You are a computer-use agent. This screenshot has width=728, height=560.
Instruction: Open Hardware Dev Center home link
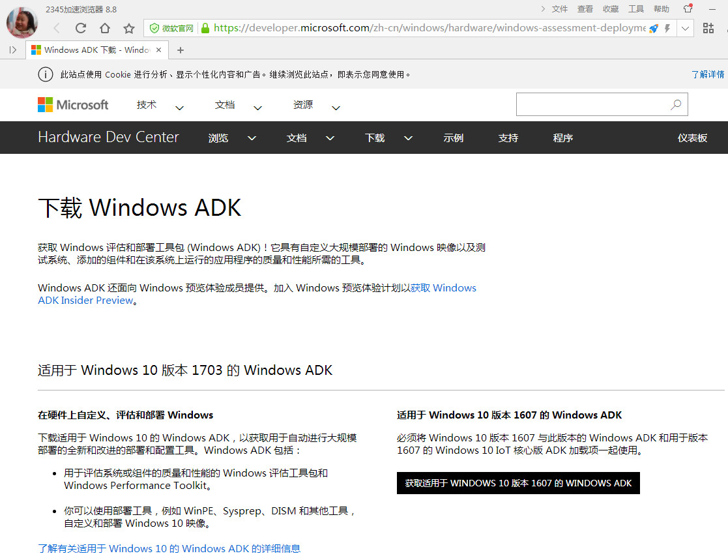(108, 137)
